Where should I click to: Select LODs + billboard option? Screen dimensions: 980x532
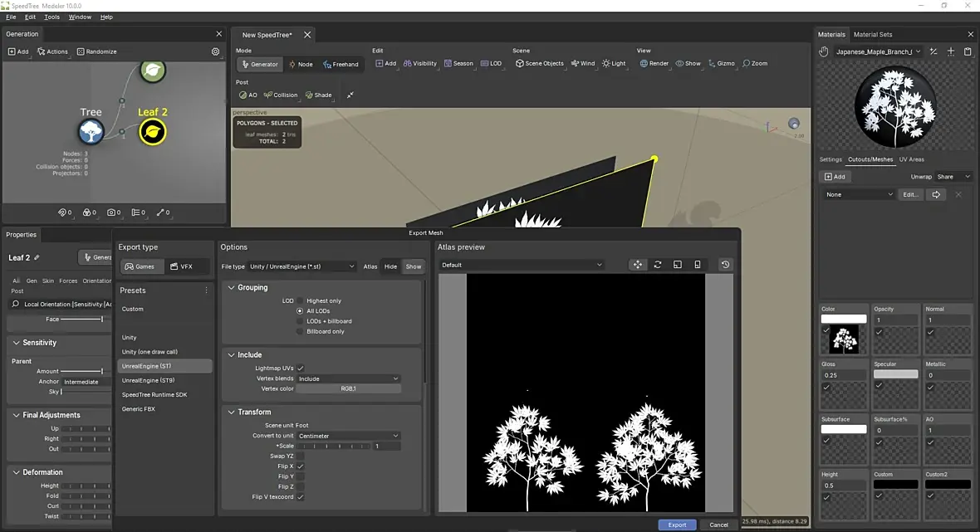300,321
